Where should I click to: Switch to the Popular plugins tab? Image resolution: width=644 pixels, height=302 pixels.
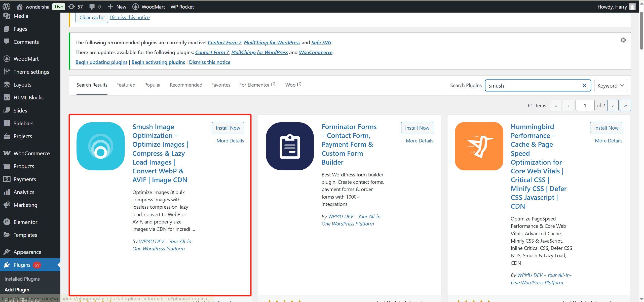pyautogui.click(x=152, y=85)
